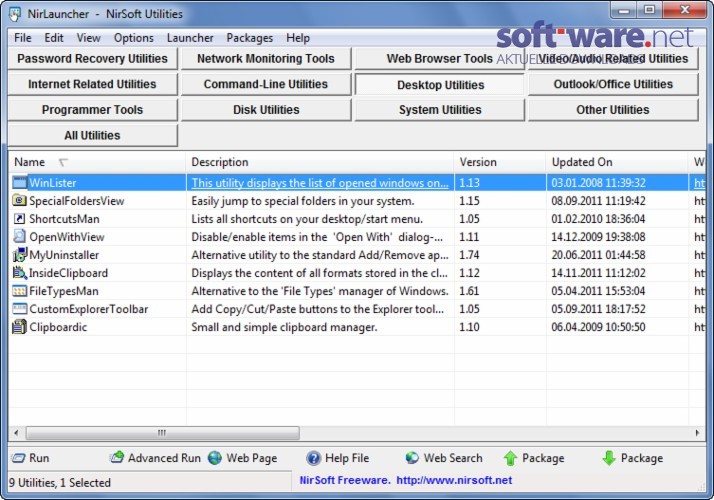
Task: Click 'Small and simple clipboard manager.' description
Action: [x=284, y=327]
